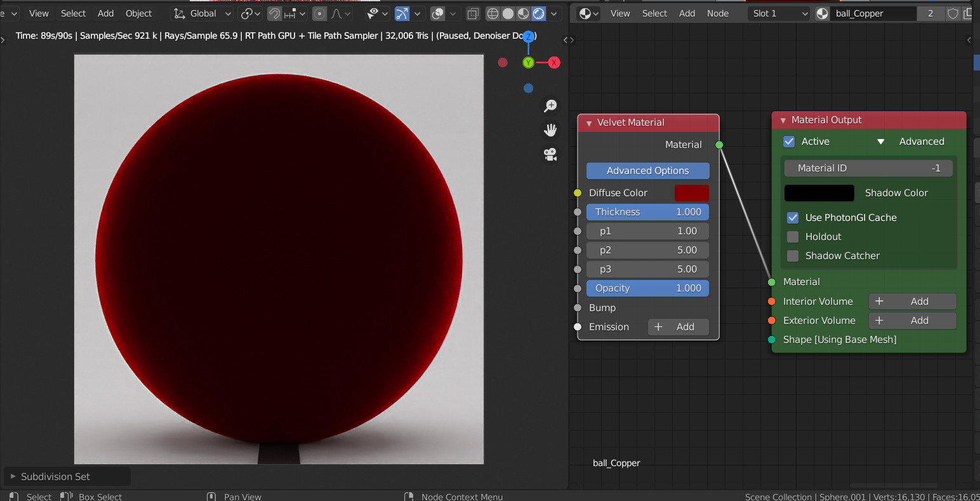Enable the Shadow Catcher checkbox
The height and width of the screenshot is (501, 980).
793,256
